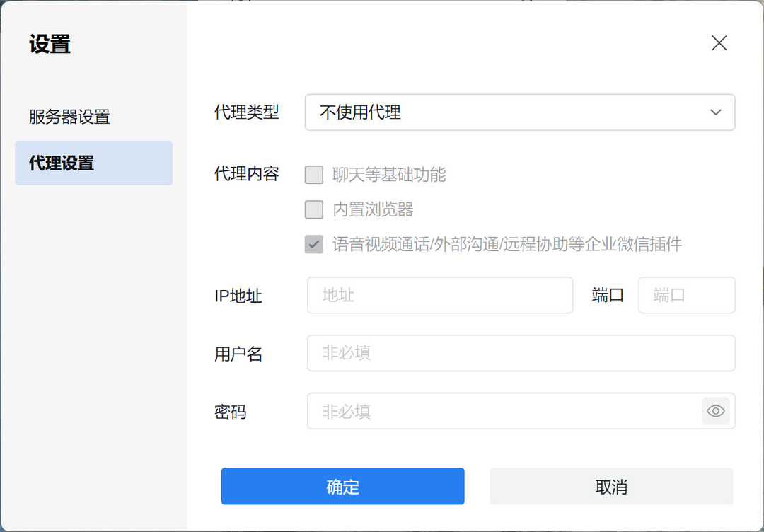This screenshot has height=532, width=764.
Task: Click the 用户名 label text
Action: tap(238, 354)
